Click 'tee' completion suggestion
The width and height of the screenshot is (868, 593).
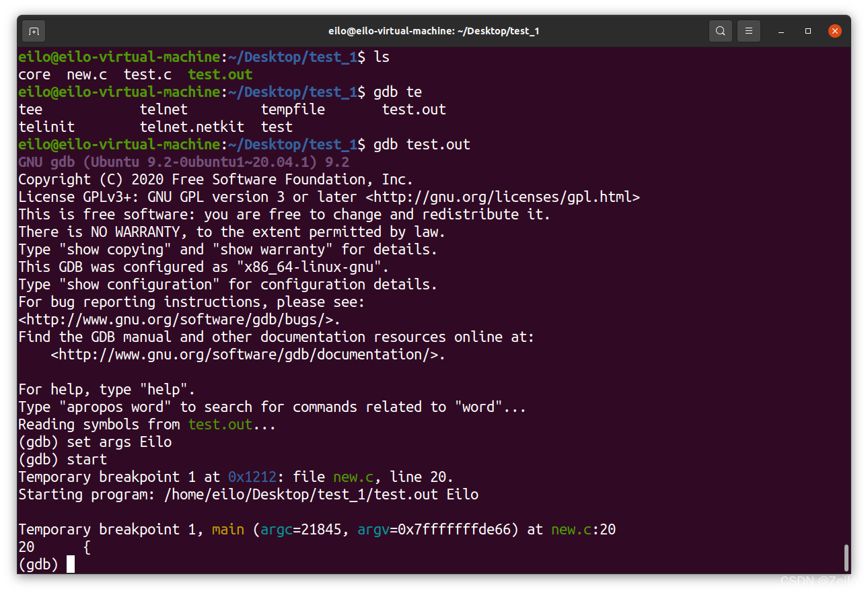pyautogui.click(x=30, y=110)
